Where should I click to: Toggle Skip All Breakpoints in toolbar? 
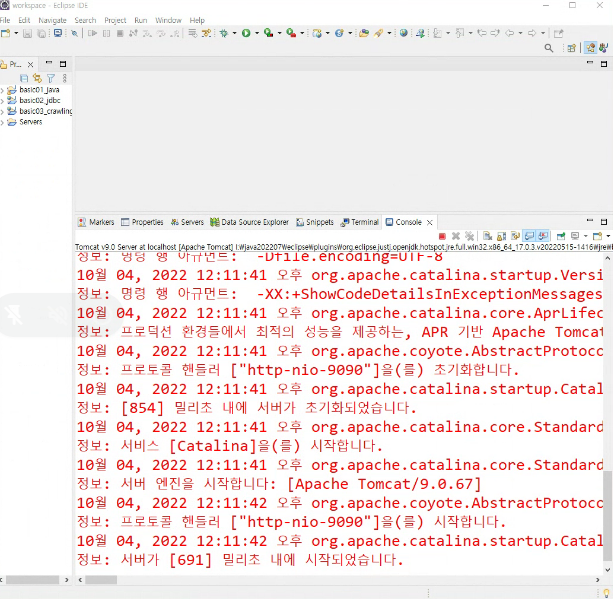click(x=74, y=33)
